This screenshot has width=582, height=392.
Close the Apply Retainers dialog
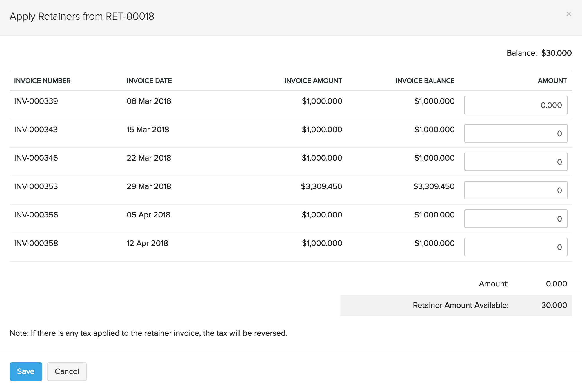(569, 14)
